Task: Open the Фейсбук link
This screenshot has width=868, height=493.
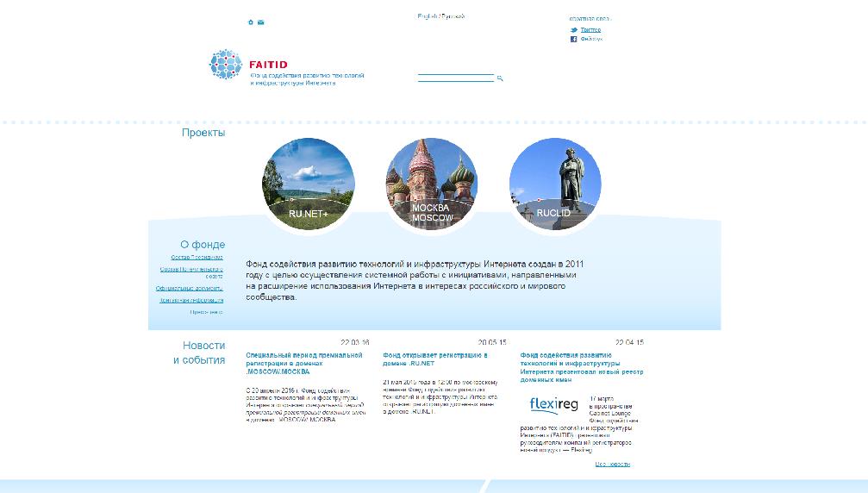Action: click(x=591, y=40)
